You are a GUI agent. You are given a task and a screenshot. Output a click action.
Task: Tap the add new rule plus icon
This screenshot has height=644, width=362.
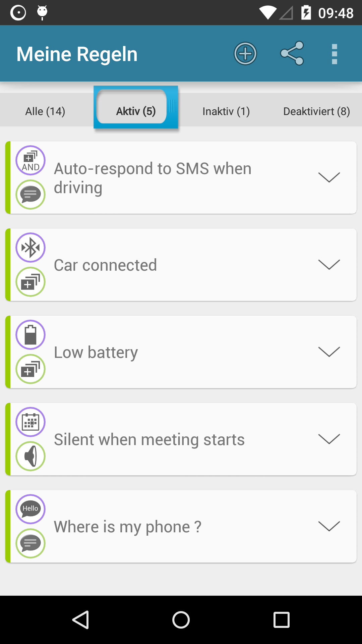tap(245, 54)
